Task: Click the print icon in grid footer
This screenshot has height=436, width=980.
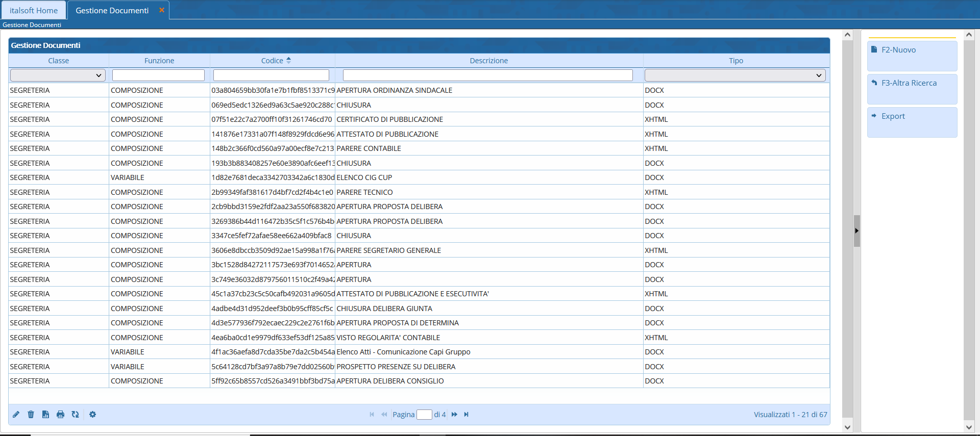Action: click(60, 415)
